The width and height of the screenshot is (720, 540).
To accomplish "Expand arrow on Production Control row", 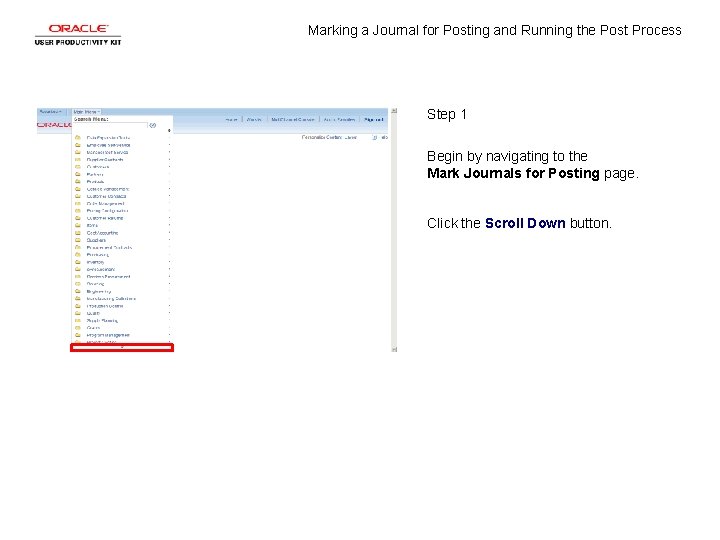I will pyautogui.click(x=169, y=306).
